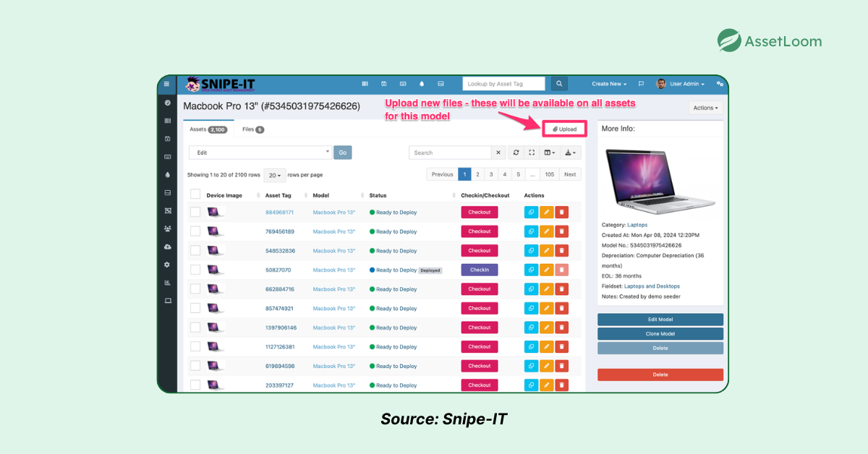Viewport: 868px width, 454px height.
Task: Click the barcode Assets icon in top navbar
Action: click(365, 84)
